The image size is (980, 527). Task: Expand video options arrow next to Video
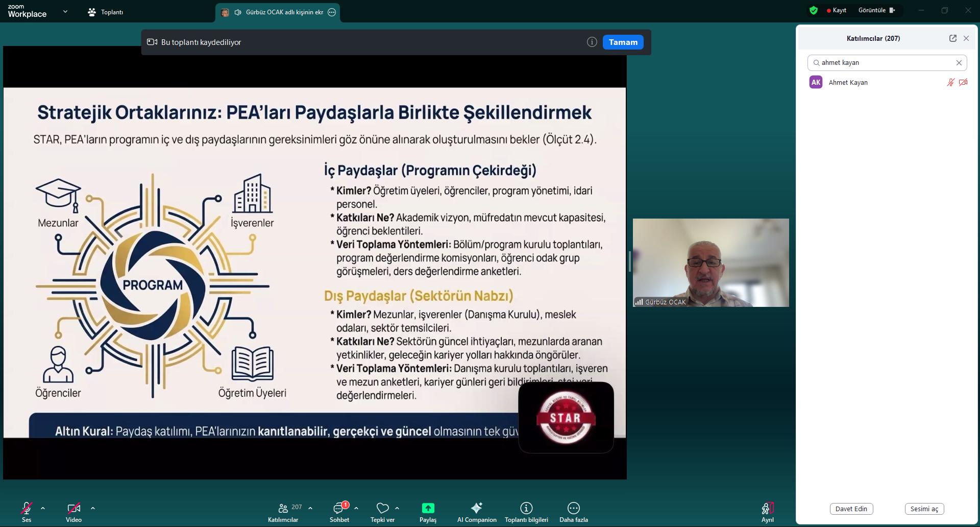pos(93,508)
